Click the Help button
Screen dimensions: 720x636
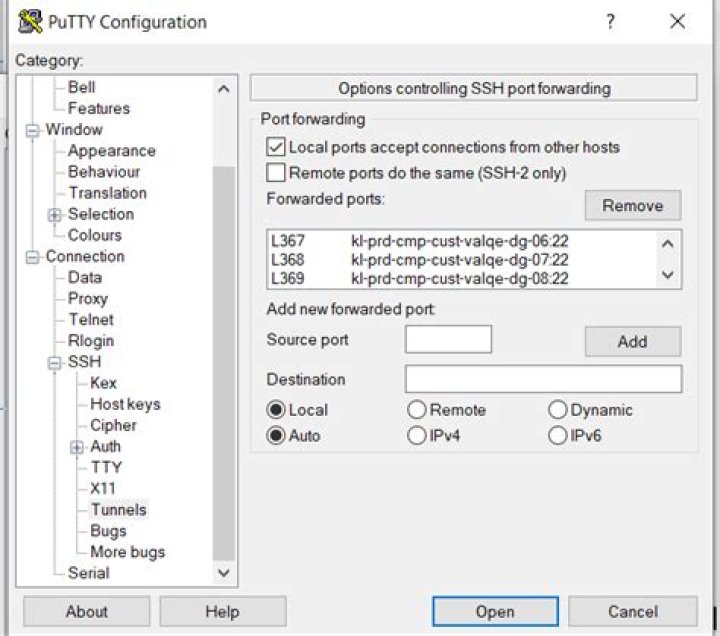tap(223, 611)
